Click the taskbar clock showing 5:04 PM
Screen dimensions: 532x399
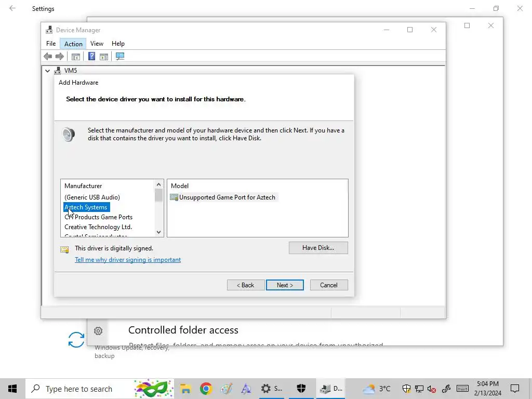pos(487,389)
